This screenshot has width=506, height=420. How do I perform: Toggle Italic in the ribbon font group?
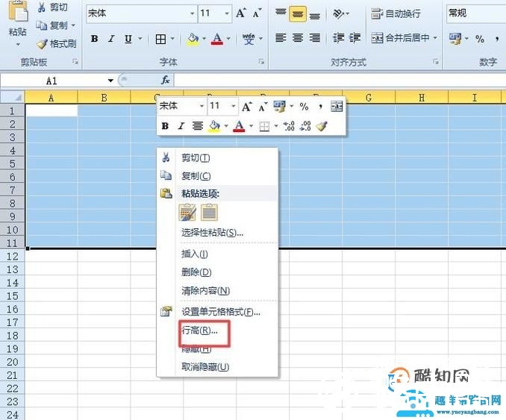pyautogui.click(x=111, y=39)
